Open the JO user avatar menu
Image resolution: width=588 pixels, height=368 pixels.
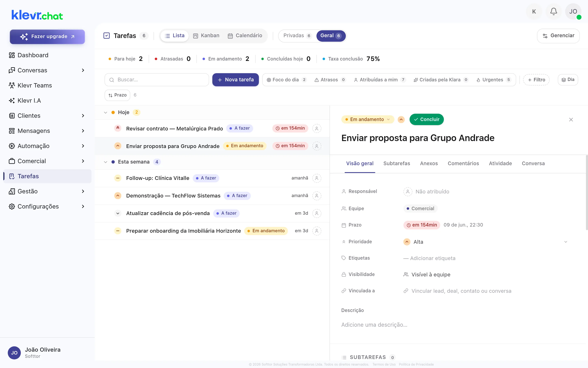(x=573, y=11)
